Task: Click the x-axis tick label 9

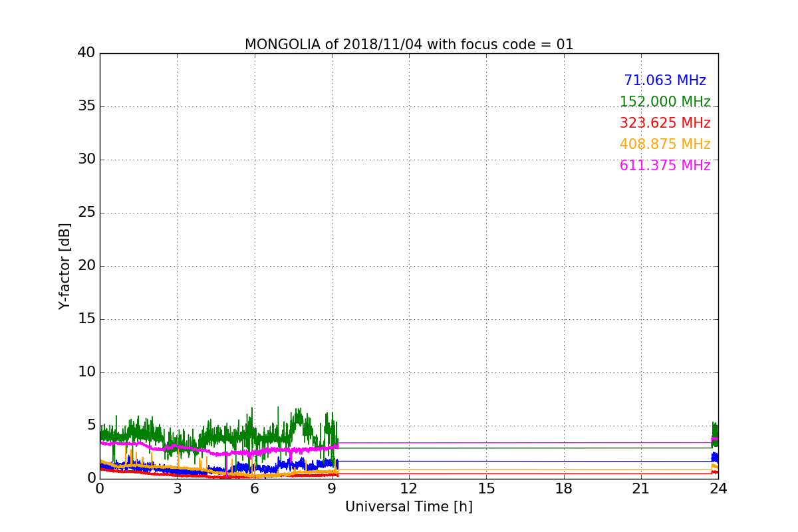Action: coord(332,488)
